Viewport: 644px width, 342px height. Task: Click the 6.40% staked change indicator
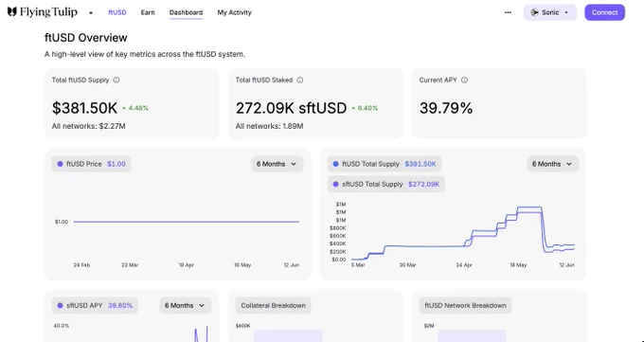(x=365, y=108)
